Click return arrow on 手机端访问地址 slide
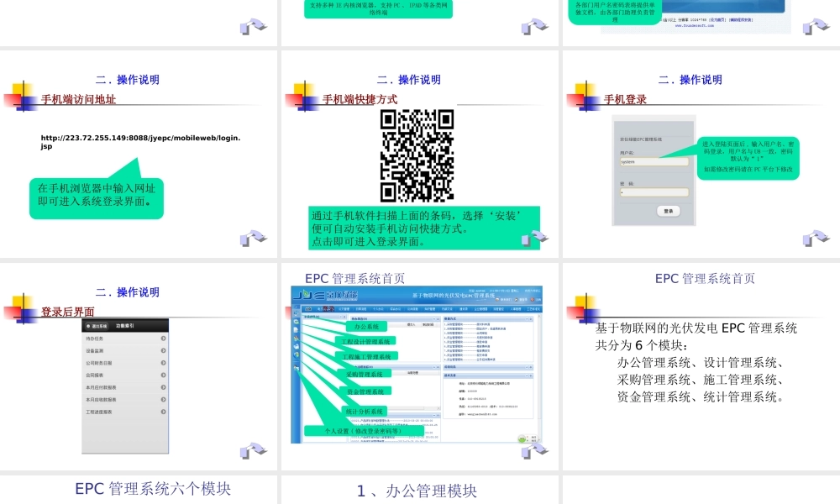Image resolution: width=840 pixels, height=504 pixels. 253,238
